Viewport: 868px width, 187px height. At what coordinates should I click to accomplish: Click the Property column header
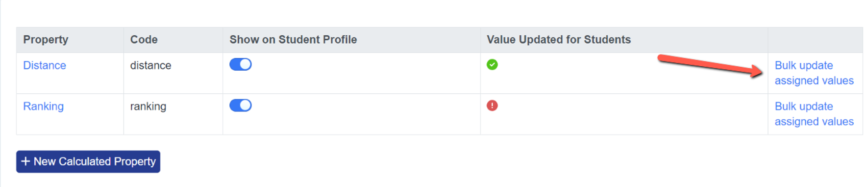point(46,40)
